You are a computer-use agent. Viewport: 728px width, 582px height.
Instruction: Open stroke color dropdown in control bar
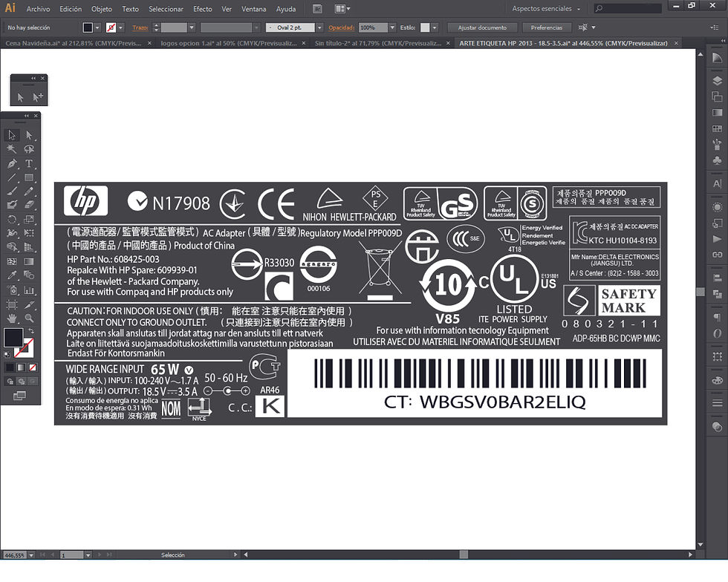pos(120,28)
